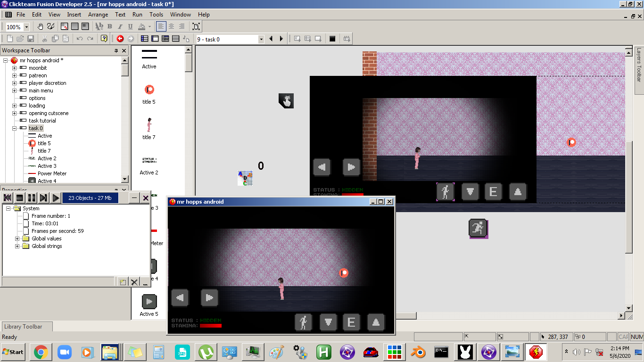This screenshot has height=362, width=644.
Task: Select the counter '0' object in frame
Action: [x=261, y=166]
